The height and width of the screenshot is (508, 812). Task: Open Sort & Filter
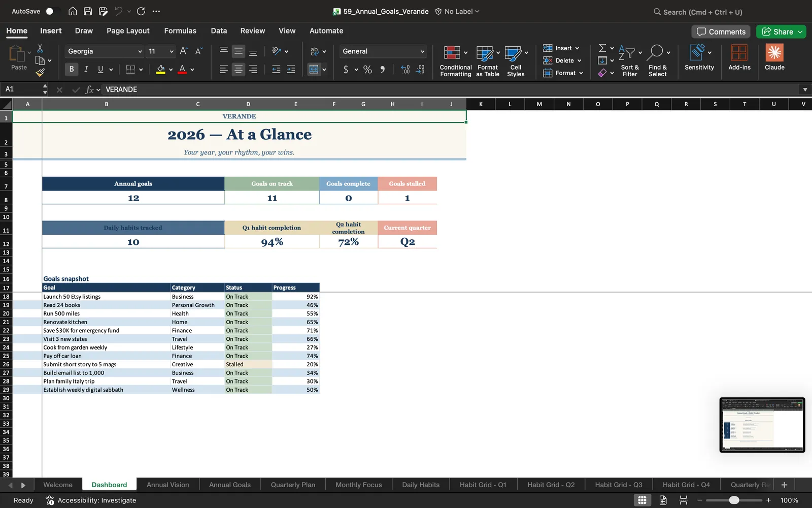(630, 61)
